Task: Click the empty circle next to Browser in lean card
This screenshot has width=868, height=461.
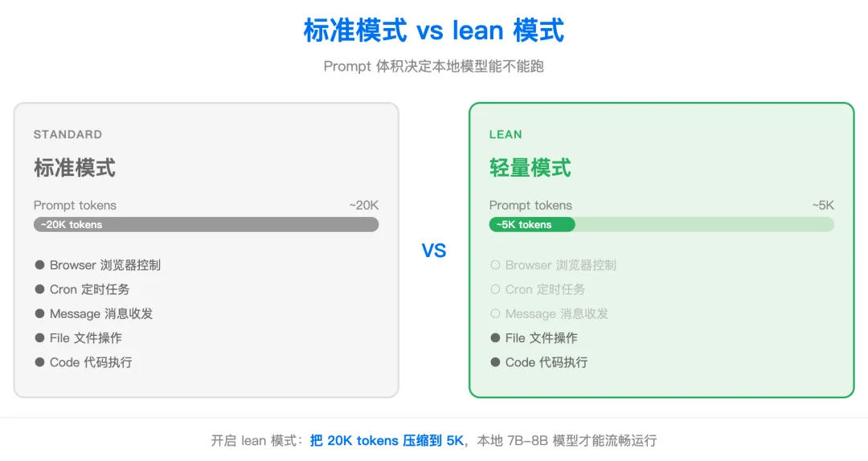Action: click(x=495, y=265)
